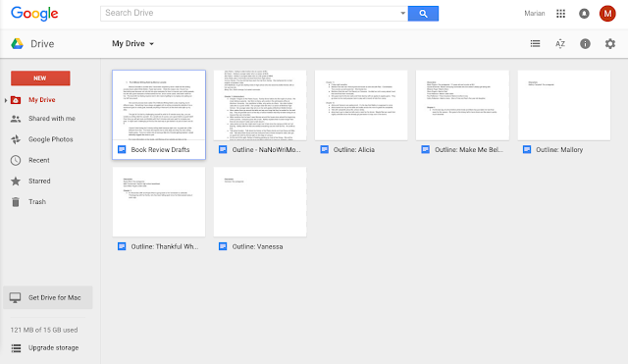Image resolution: width=628 pixels, height=364 pixels.
Task: Click the Trash bin icon
Action: 16,202
